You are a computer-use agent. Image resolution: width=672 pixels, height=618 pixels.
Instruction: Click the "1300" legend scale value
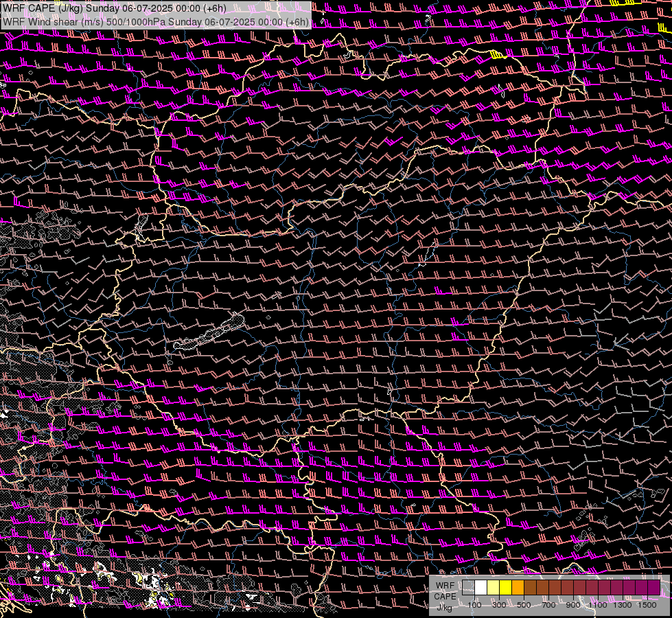click(623, 605)
